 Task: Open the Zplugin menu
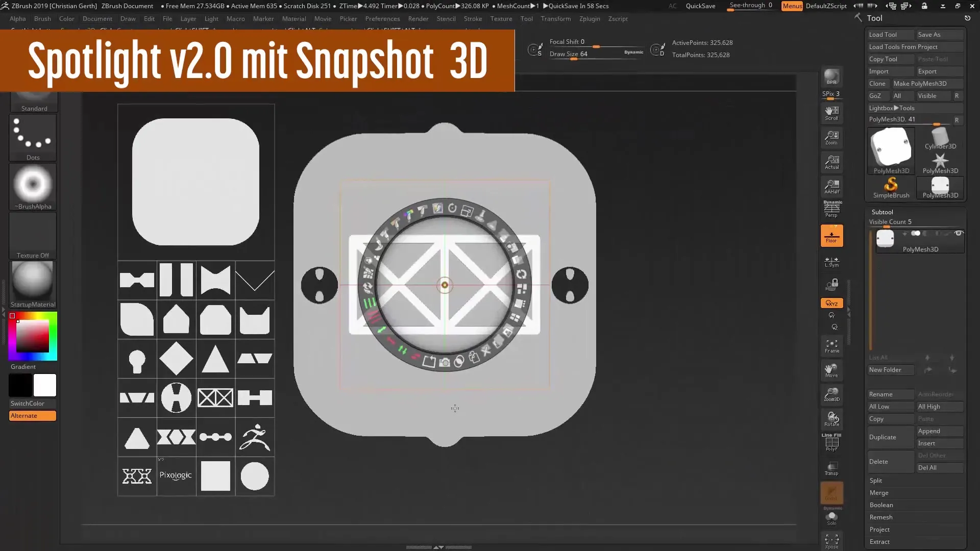(x=590, y=19)
